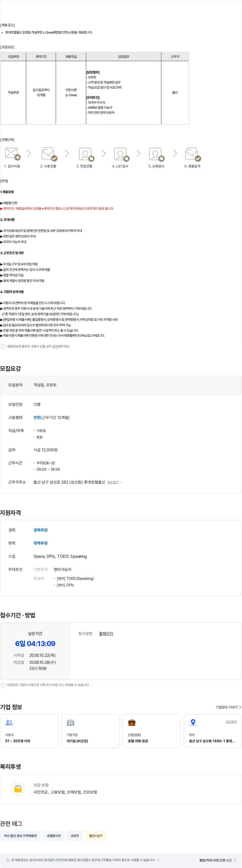Image resolution: width=242 pixels, height=868 pixels.
Task: Click the 사원수 people icon
Action: point(9,722)
